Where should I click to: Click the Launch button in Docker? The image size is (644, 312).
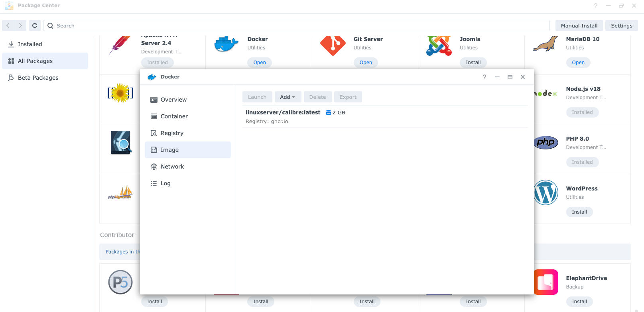click(x=257, y=97)
